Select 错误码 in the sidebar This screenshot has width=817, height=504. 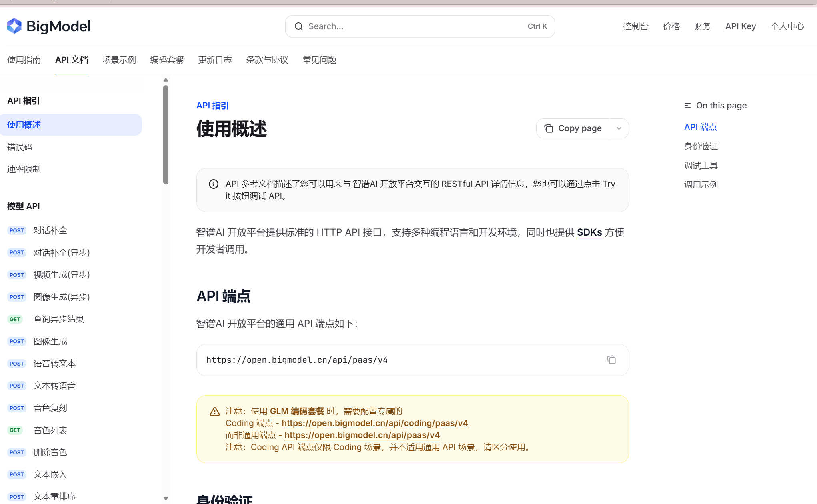point(20,147)
